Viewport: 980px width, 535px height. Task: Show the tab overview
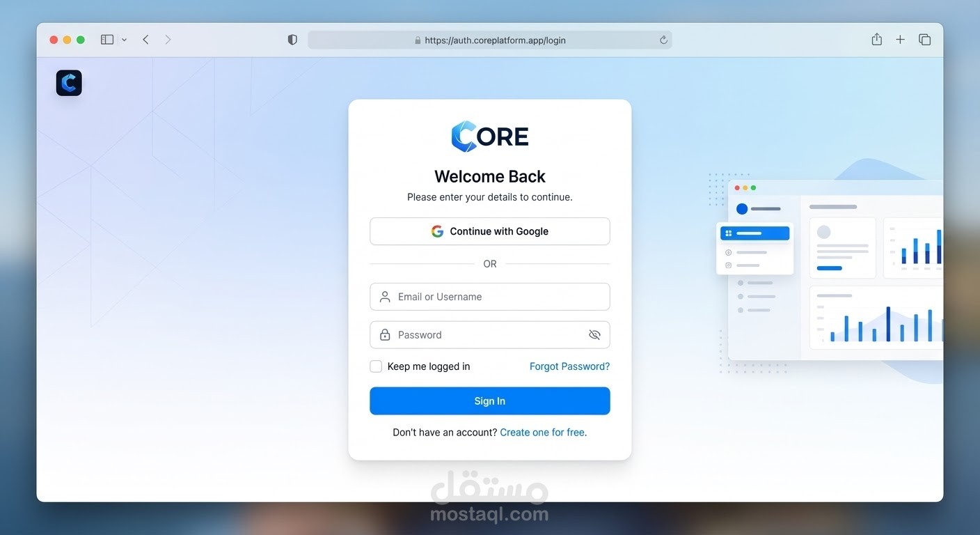point(924,40)
